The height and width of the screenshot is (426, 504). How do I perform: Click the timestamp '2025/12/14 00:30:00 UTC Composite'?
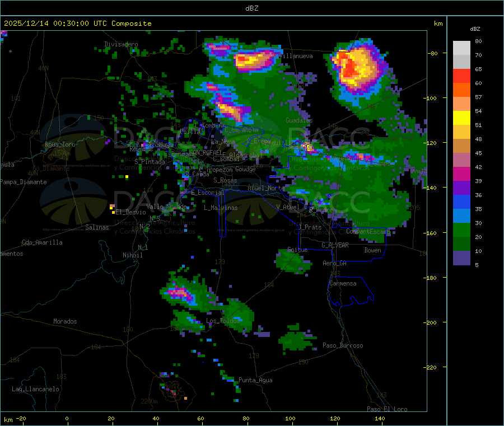(77, 24)
